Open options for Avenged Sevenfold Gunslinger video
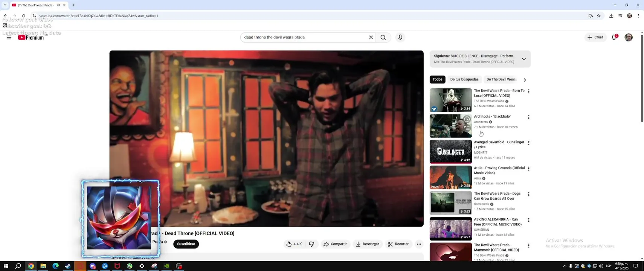Image resolution: width=644 pixels, height=271 pixels. pyautogui.click(x=529, y=143)
